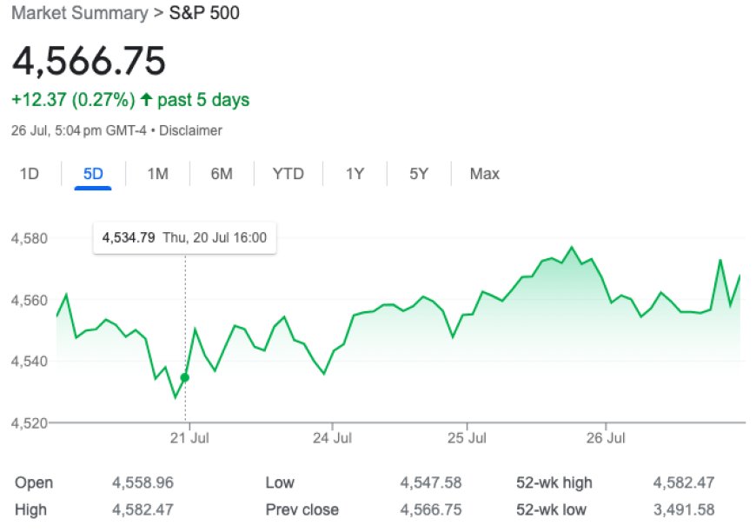This screenshot has width=756, height=532.
Task: Click the 52-wk high value
Action: point(687,482)
